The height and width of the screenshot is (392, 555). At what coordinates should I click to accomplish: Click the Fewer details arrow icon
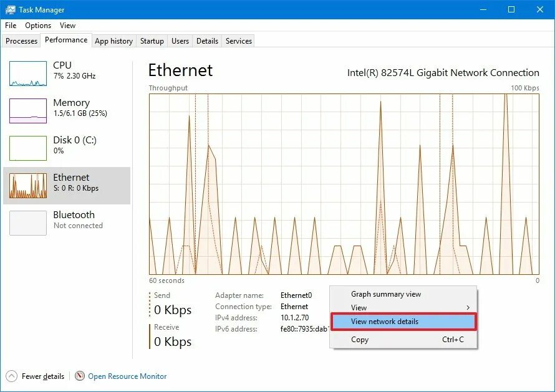(11, 376)
